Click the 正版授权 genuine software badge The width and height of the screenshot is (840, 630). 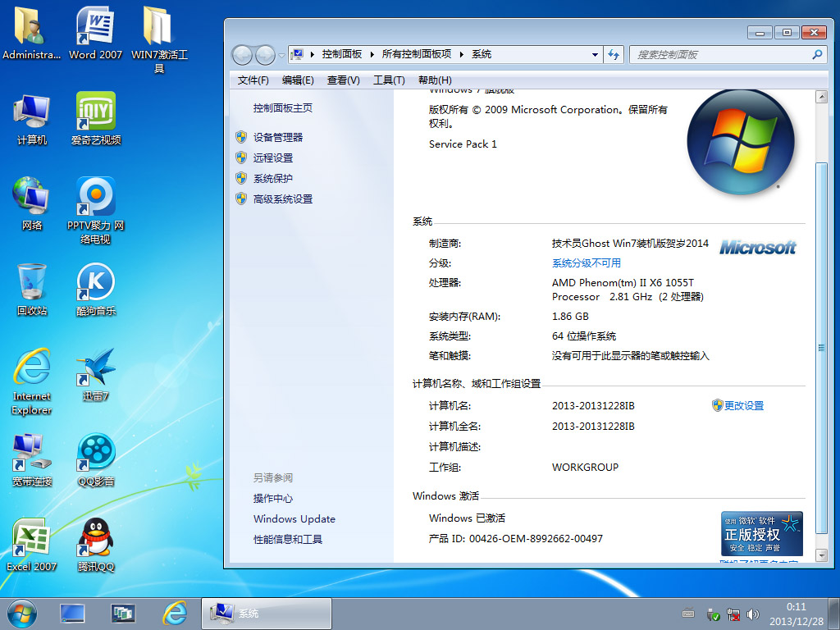pos(762,533)
